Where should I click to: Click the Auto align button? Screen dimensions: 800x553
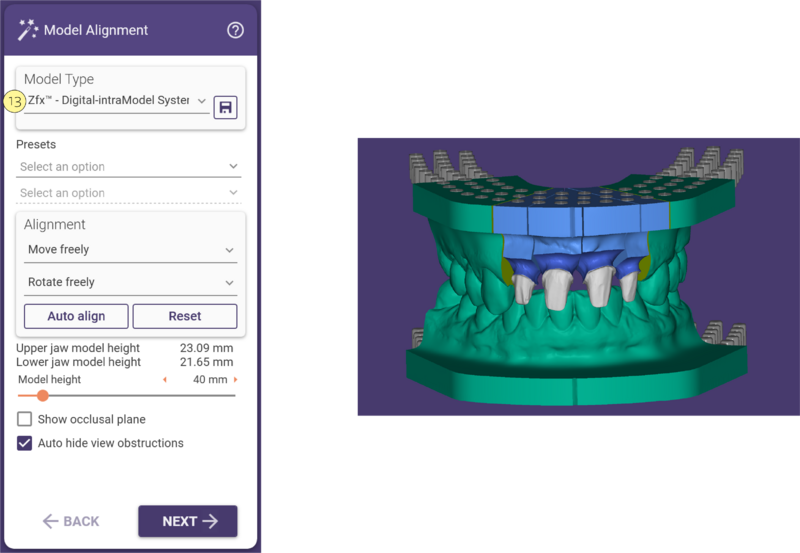(x=76, y=316)
